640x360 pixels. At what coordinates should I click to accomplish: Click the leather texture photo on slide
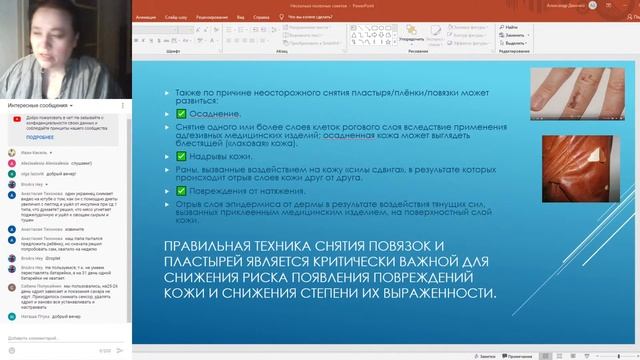click(581, 169)
